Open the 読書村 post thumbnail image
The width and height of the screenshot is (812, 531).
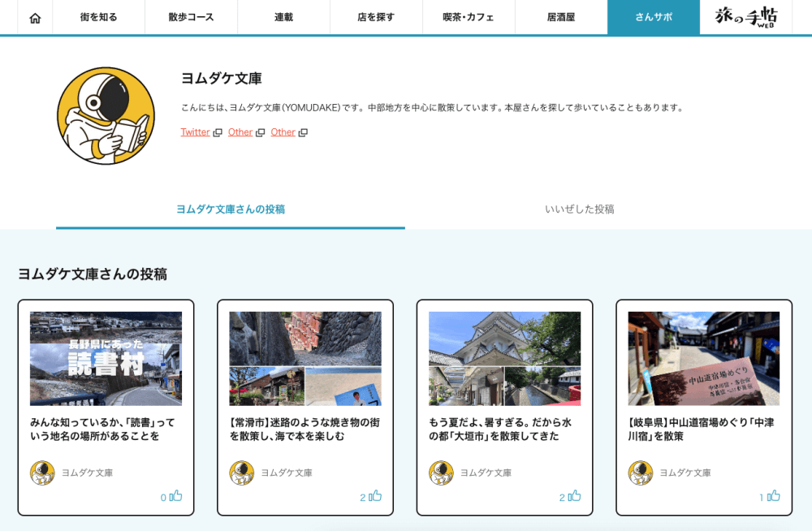[x=106, y=358]
